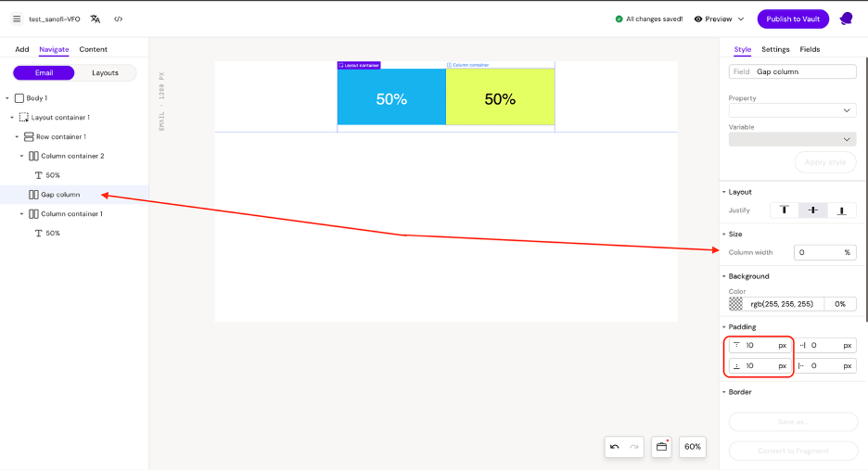Switch to Layouts view toggle
The image size is (868, 471).
[x=105, y=72]
